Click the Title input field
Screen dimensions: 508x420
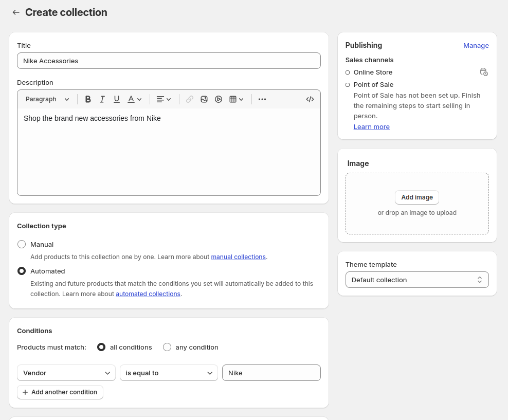click(x=169, y=61)
